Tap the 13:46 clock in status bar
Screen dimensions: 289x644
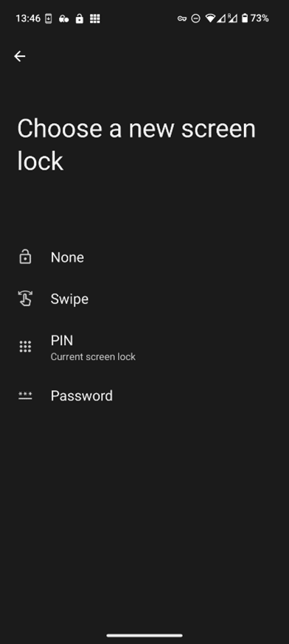click(28, 18)
